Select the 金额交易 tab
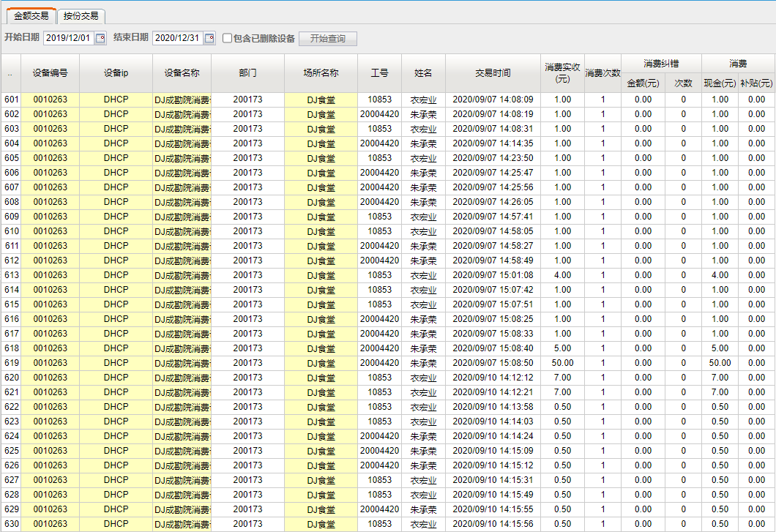Viewport: 776px width, 532px height. (31, 16)
